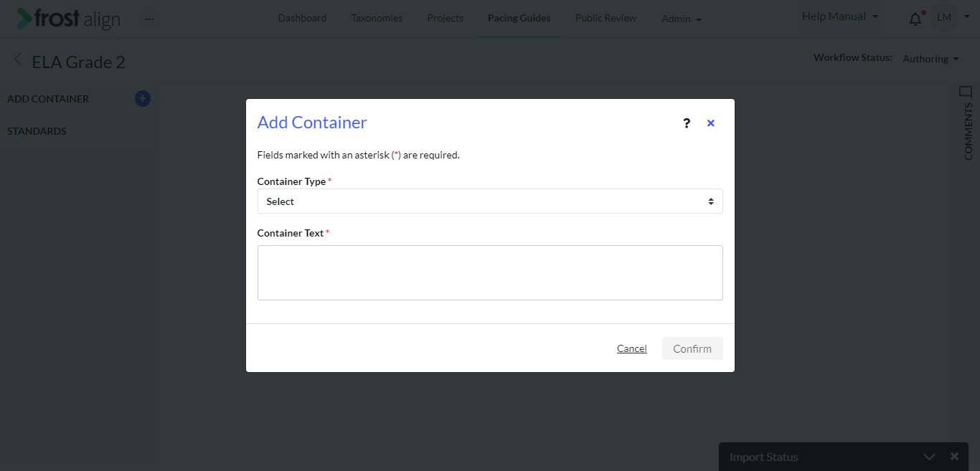This screenshot has width=980, height=471.
Task: Switch to the Taxonomies tab
Action: tap(377, 18)
